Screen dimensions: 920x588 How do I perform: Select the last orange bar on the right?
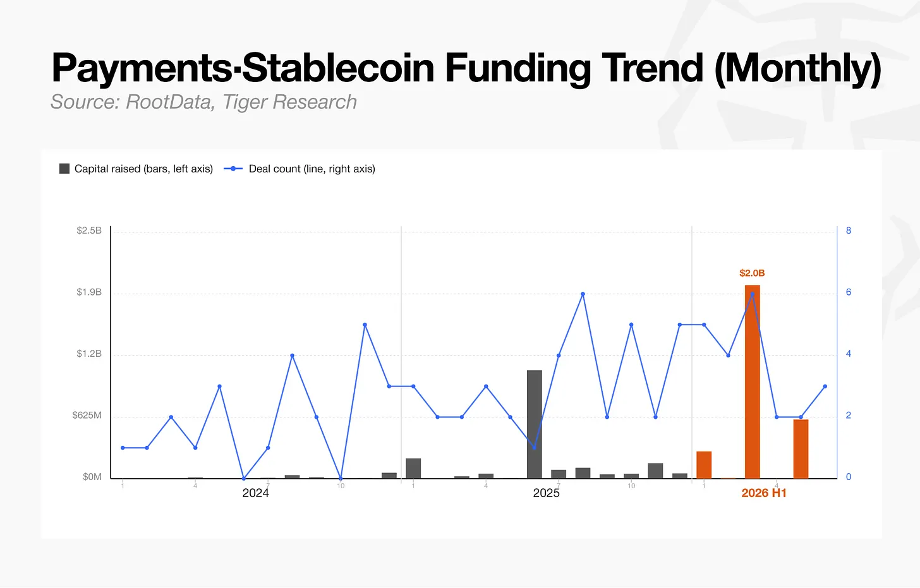click(801, 449)
